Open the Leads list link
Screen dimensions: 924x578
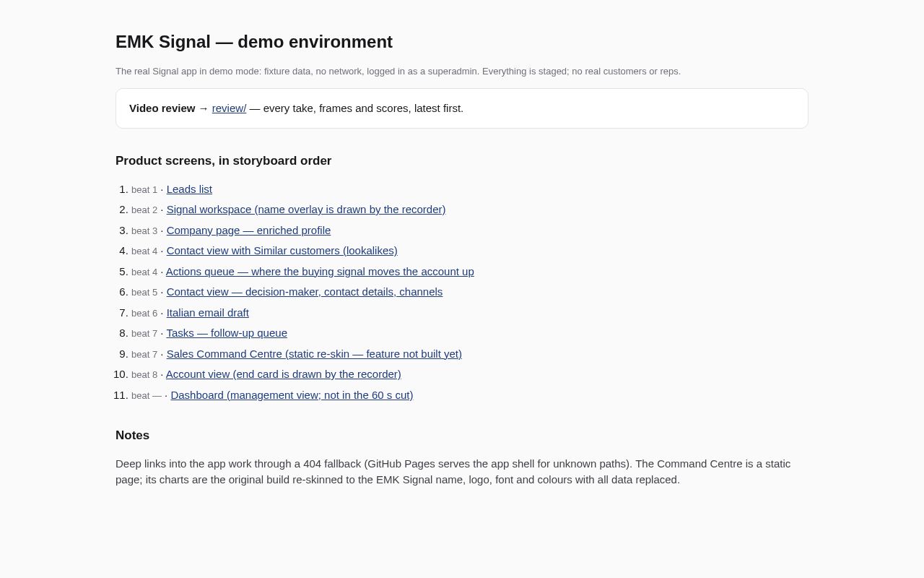[x=189, y=189]
